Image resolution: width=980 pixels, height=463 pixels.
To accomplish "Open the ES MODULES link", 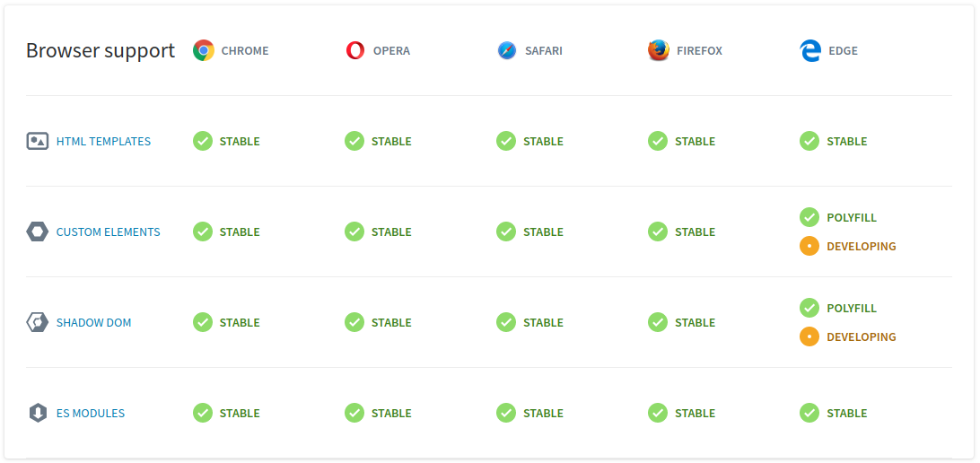I will pos(91,413).
